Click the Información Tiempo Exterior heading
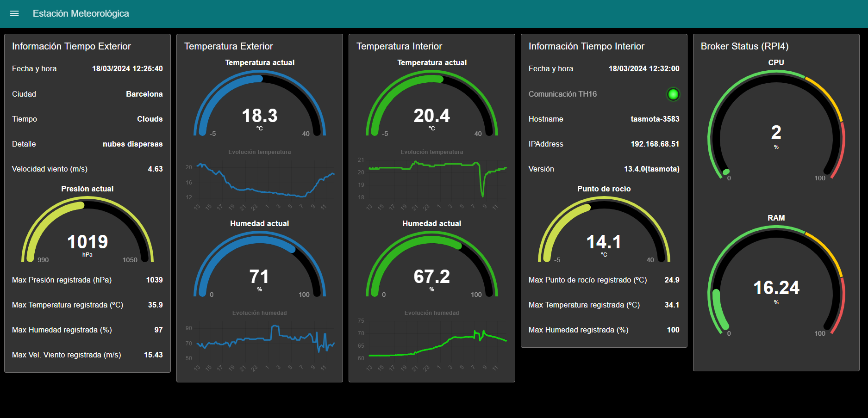 (x=71, y=46)
